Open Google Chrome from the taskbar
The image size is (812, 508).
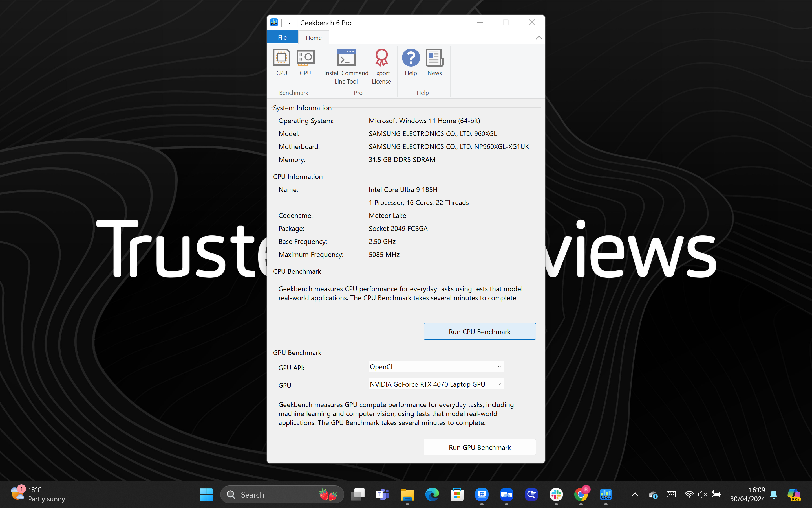point(581,494)
